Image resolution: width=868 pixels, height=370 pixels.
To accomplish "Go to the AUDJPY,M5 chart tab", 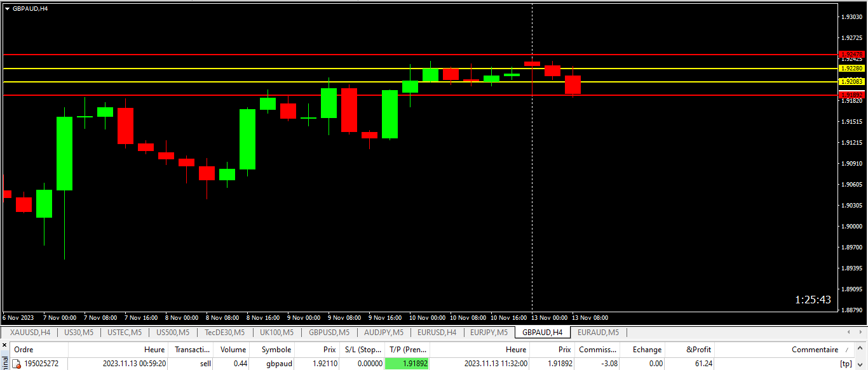I will (383, 332).
